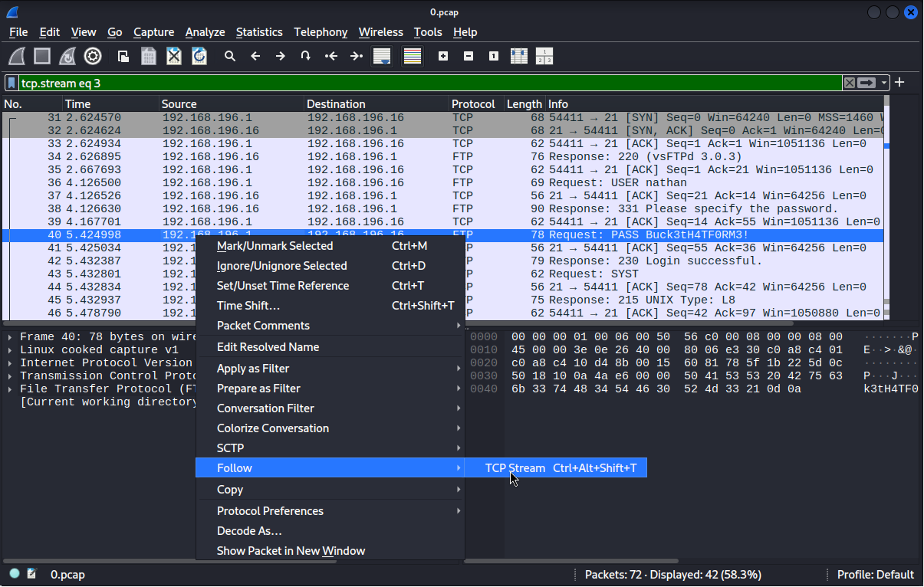Expand the Linux cooked capture v1 node
924x587 pixels.
click(10, 350)
